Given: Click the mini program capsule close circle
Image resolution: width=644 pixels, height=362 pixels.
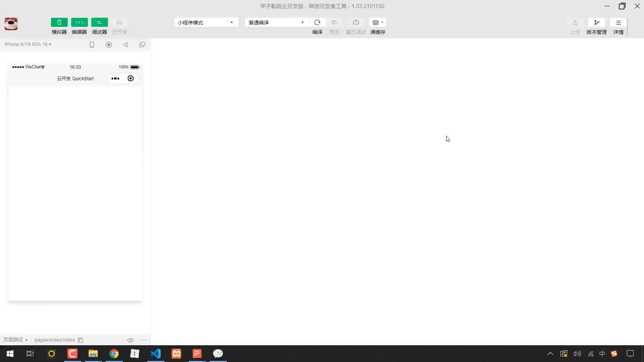Looking at the screenshot, I should 131,78.
